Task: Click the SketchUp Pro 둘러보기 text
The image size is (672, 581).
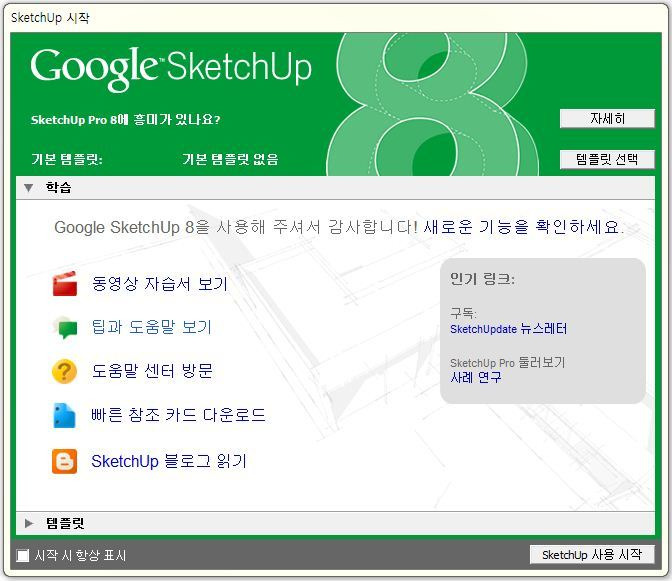Action: [x=508, y=363]
